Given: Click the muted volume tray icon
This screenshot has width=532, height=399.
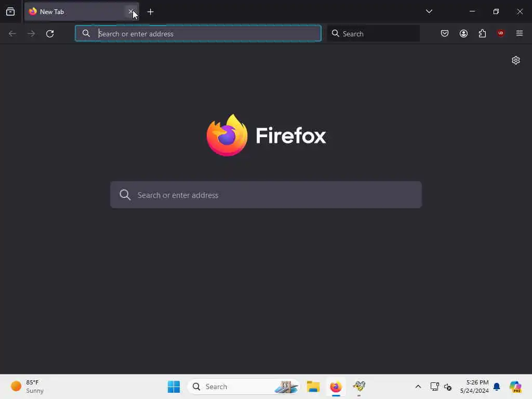Looking at the screenshot, I should (447, 387).
